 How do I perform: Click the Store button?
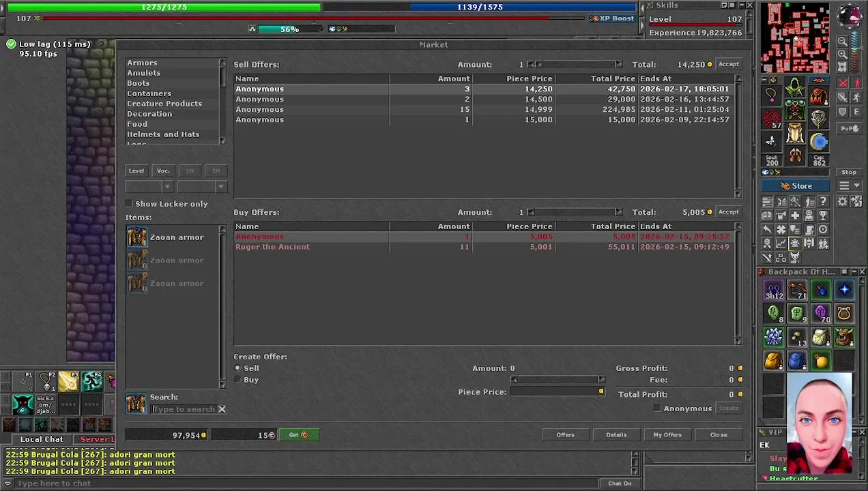795,186
